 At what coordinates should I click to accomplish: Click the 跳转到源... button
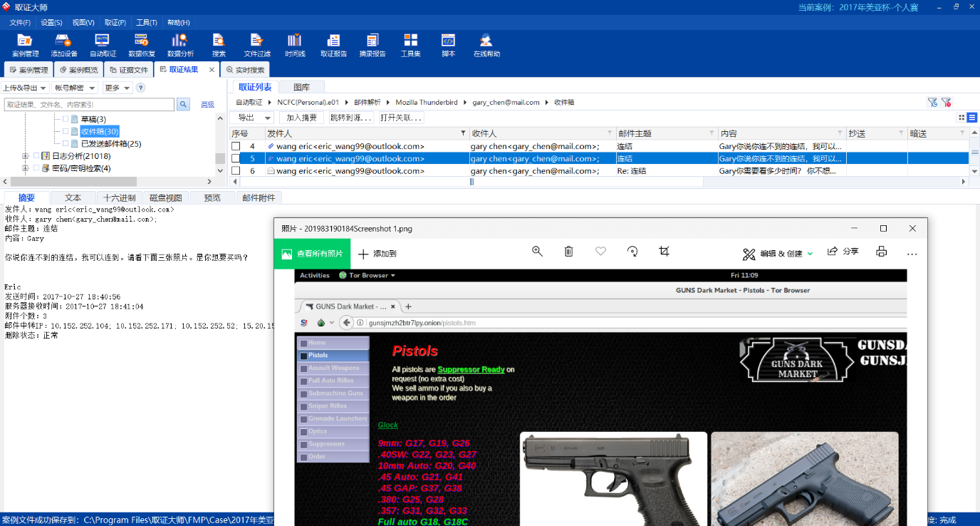(x=351, y=118)
